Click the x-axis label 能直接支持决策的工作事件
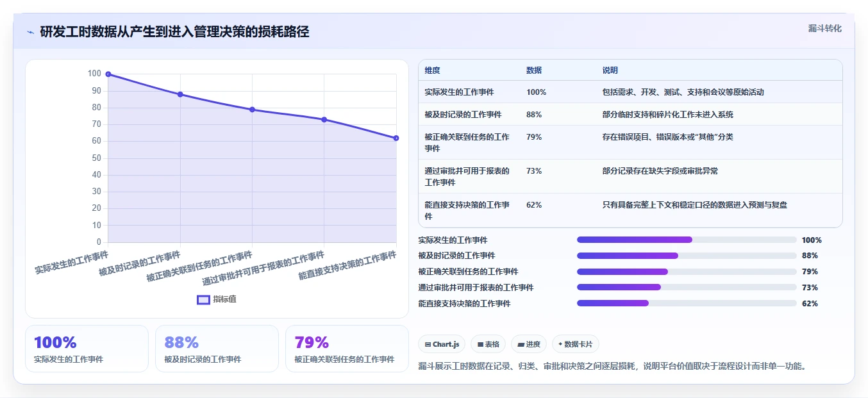 coord(347,265)
